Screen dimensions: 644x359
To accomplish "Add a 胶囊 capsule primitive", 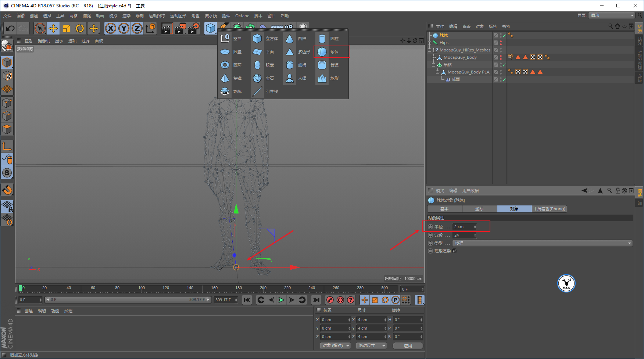I will click(263, 65).
